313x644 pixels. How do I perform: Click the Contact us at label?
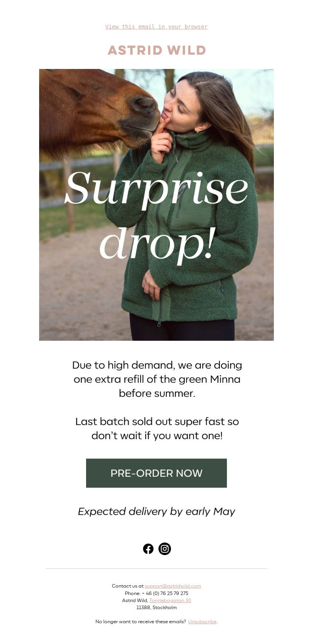coord(128,586)
